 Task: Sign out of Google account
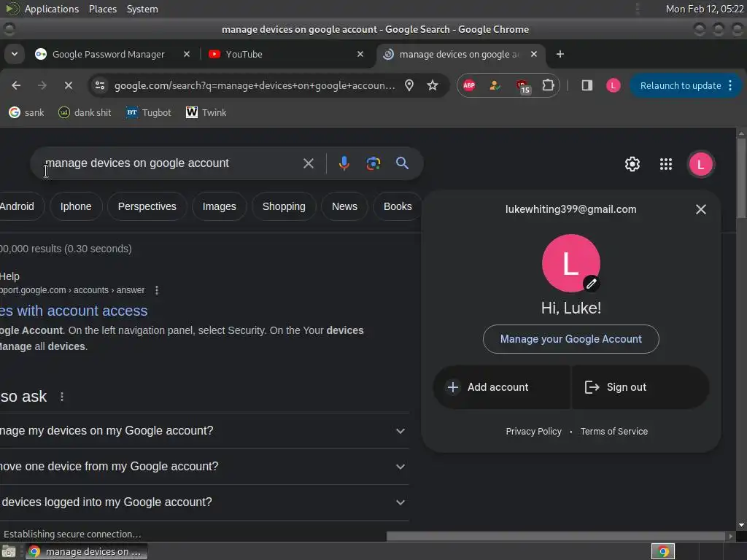pyautogui.click(x=640, y=387)
